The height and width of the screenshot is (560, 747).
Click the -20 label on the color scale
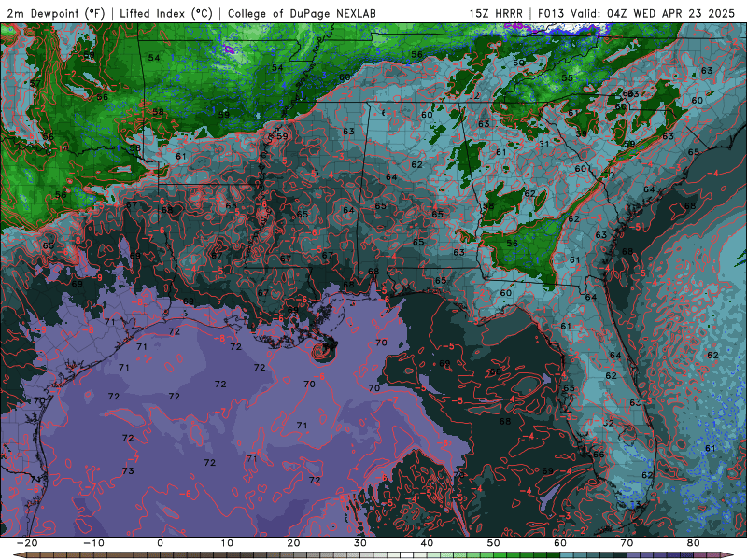pos(27,543)
